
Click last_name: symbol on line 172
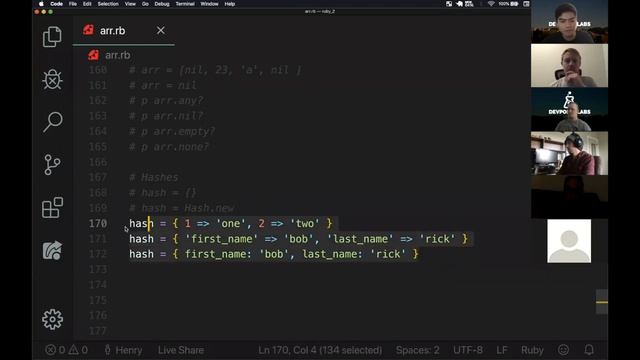pyautogui.click(x=333, y=254)
